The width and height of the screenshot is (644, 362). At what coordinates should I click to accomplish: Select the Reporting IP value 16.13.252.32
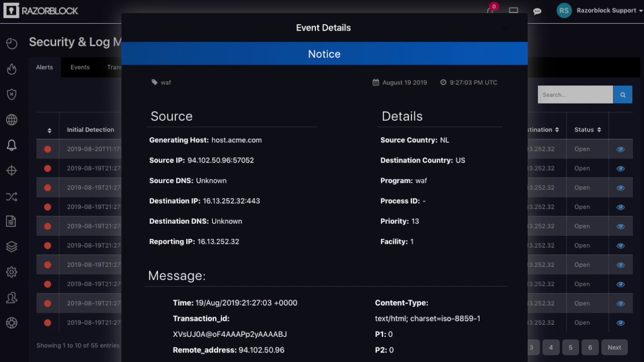click(x=218, y=242)
